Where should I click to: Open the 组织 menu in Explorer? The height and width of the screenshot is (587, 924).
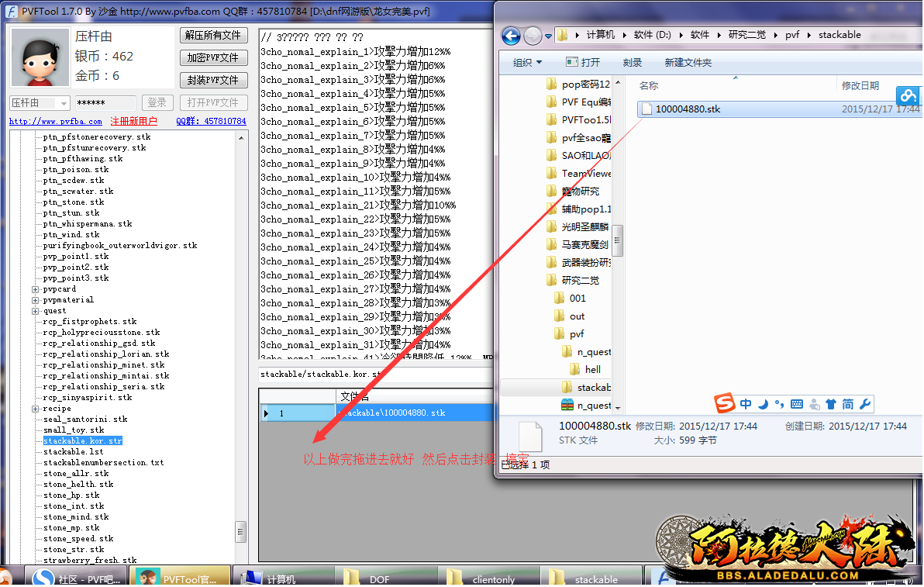[x=527, y=63]
